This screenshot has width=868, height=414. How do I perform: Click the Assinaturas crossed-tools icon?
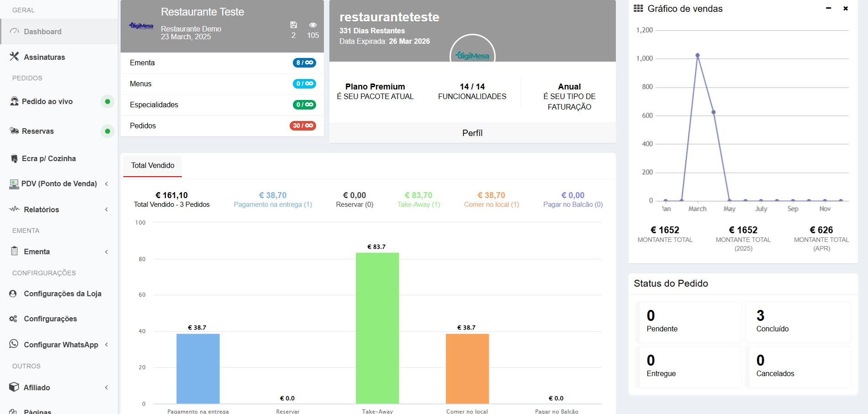pyautogui.click(x=14, y=57)
